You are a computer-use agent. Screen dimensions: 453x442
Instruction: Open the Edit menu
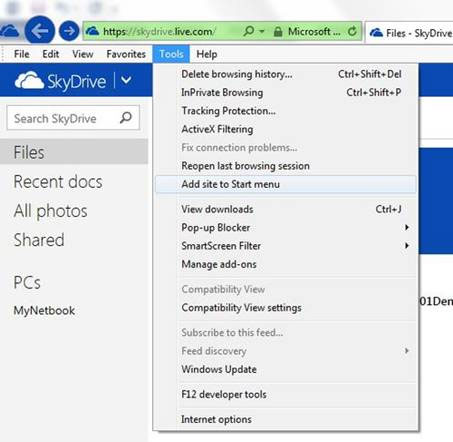(x=50, y=54)
